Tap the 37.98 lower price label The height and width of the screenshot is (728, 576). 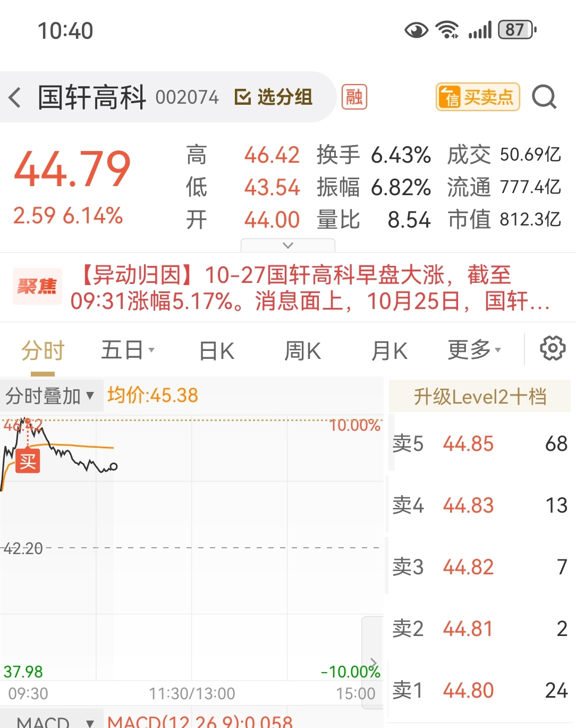point(23,672)
